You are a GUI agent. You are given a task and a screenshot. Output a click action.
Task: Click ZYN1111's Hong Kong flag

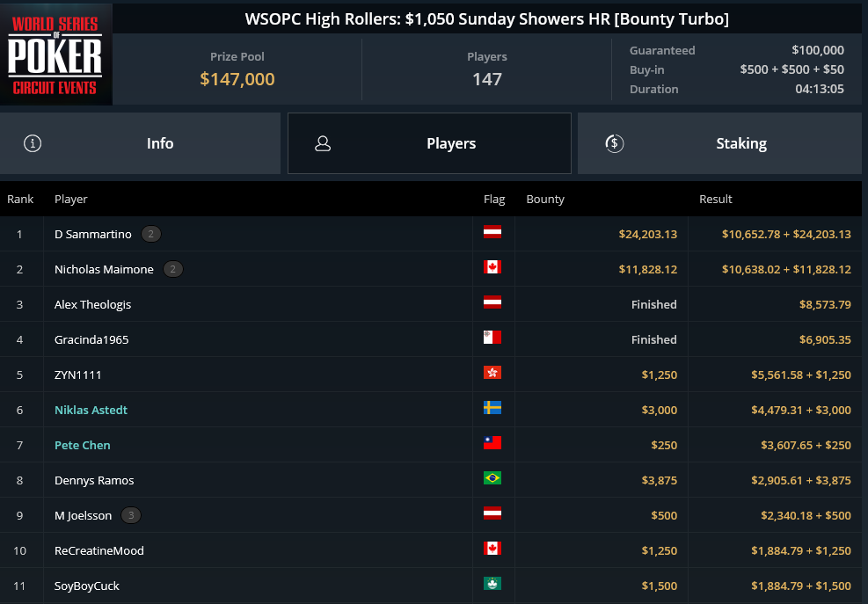coord(492,373)
